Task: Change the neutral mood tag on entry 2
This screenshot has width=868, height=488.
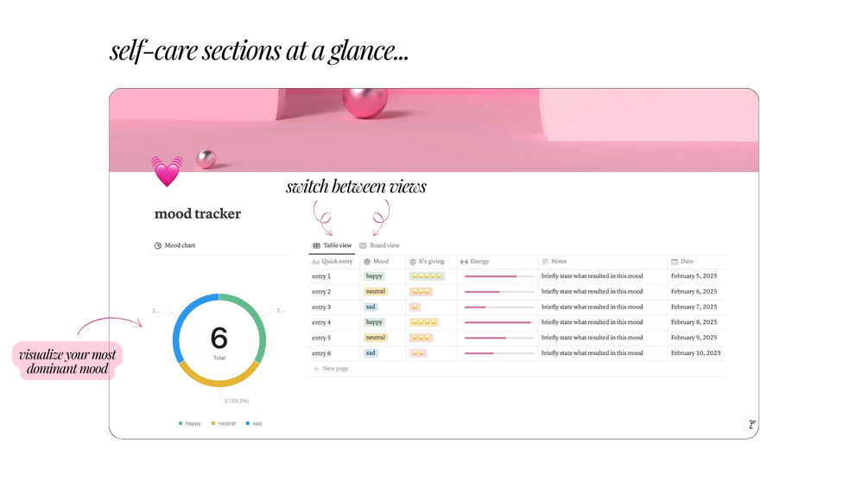Action: click(376, 292)
